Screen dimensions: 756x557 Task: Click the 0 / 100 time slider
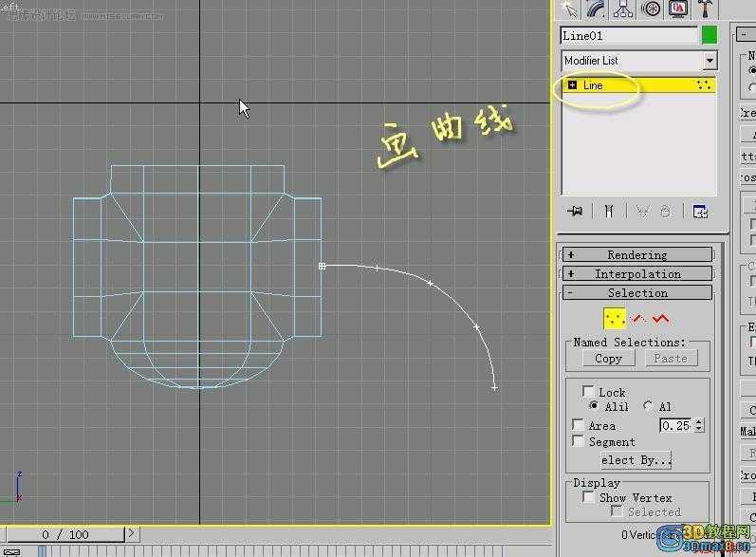tap(65, 534)
